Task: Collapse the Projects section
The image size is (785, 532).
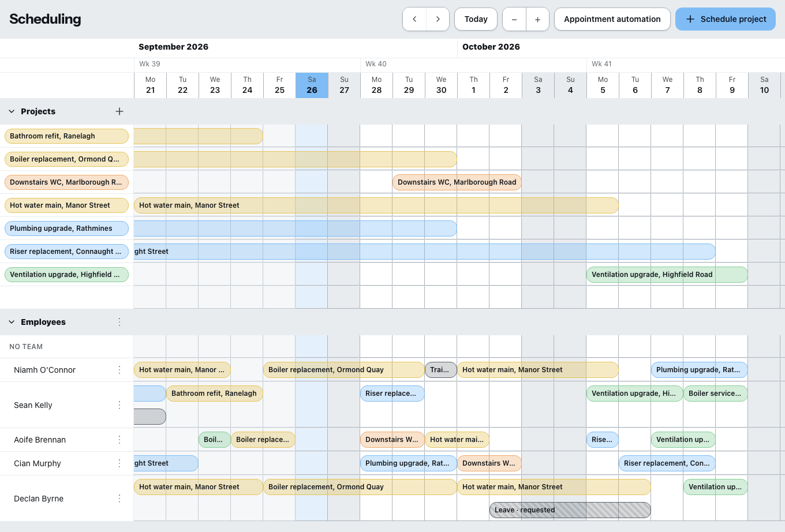Action: click(12, 111)
